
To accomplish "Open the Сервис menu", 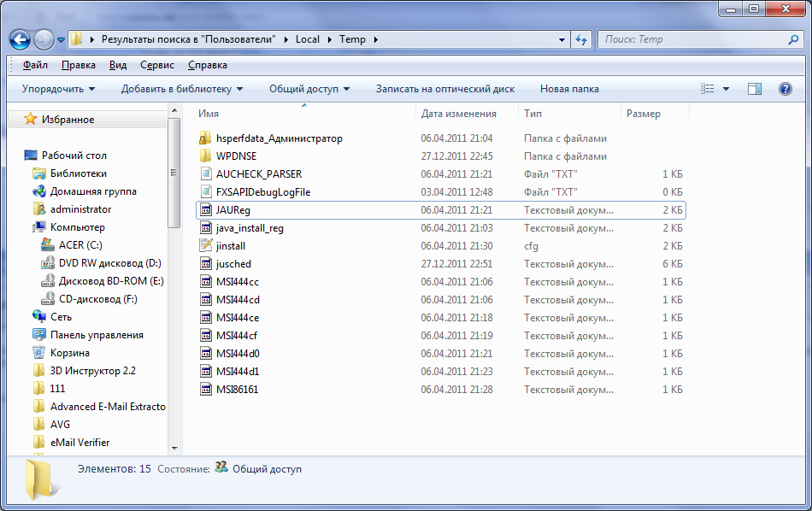I will pyautogui.click(x=157, y=65).
